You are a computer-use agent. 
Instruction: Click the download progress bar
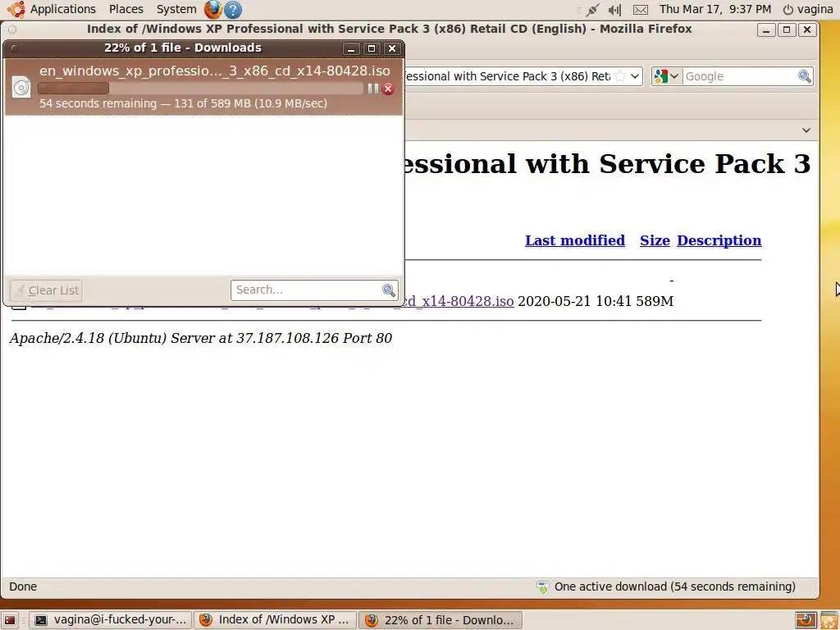point(200,89)
